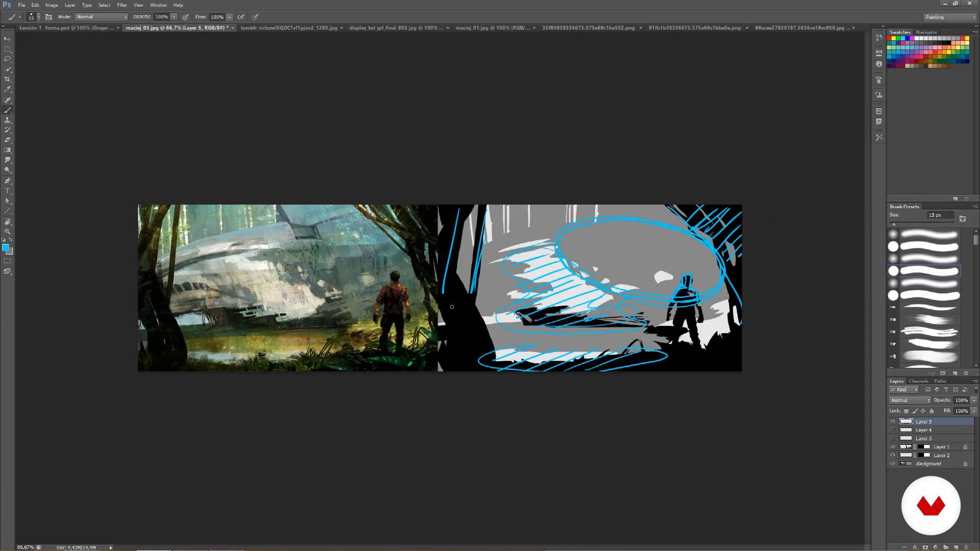Select the Layer 4 row
Viewport: 980px width, 551px height.
click(931, 430)
